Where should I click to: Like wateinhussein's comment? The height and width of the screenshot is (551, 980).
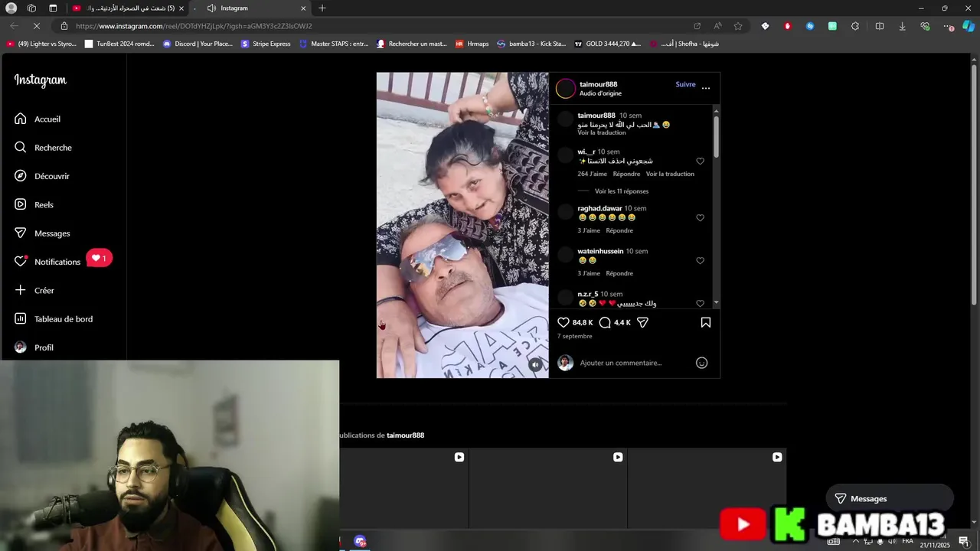(x=700, y=261)
